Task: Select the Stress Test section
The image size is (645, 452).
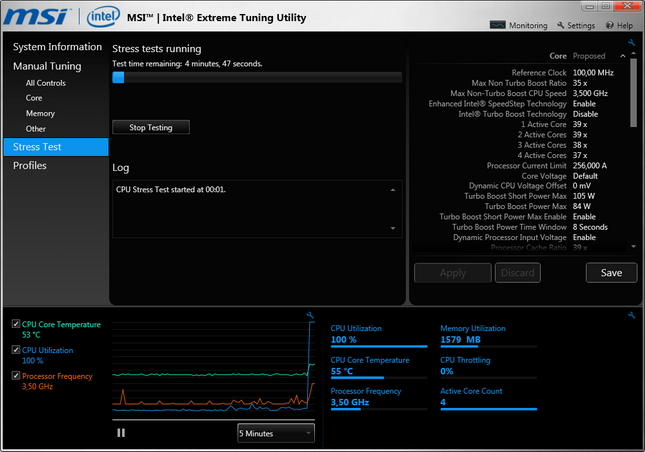Action: [x=56, y=147]
